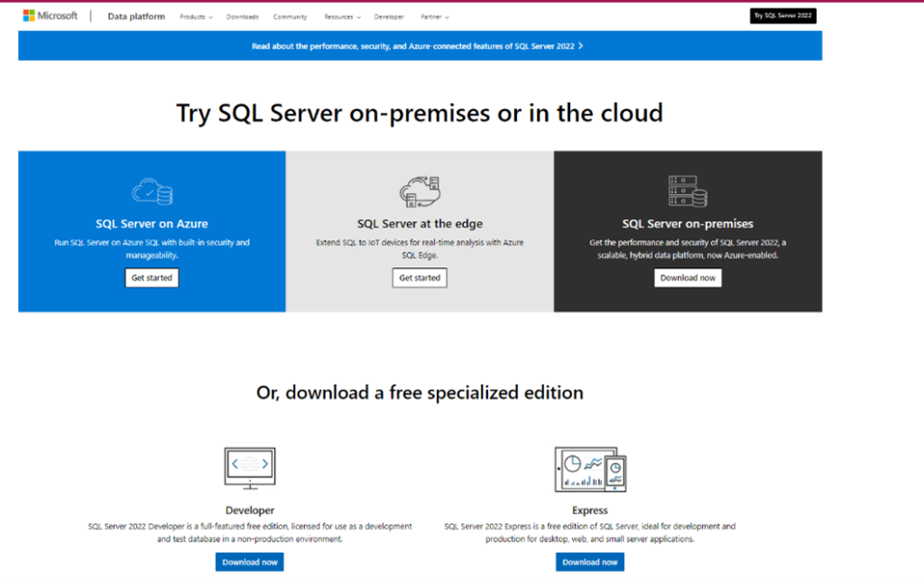924x577 pixels.
Task: Click the Microsoft logo
Action: tap(51, 16)
